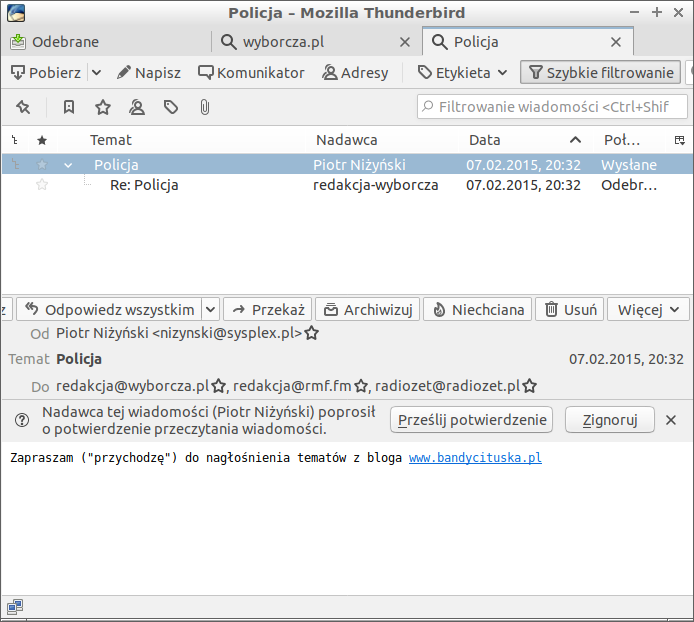The width and height of the screenshot is (694, 622).
Task: Filter unread messages with bookmark icon
Action: pos(69,107)
